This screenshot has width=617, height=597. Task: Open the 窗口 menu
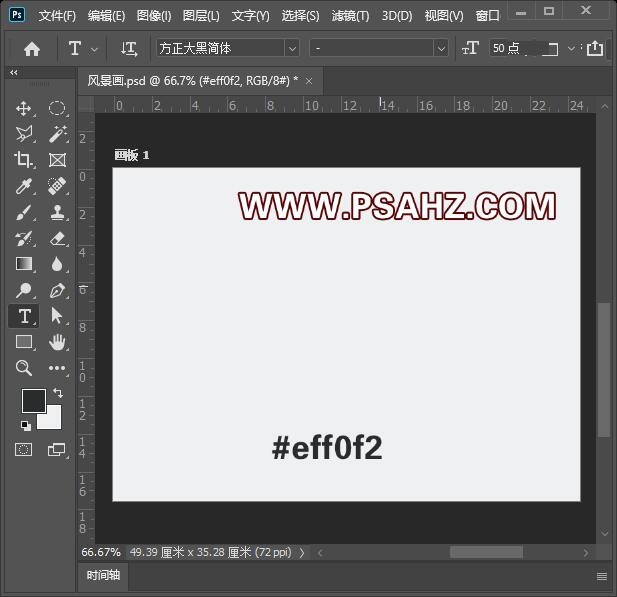(x=487, y=16)
